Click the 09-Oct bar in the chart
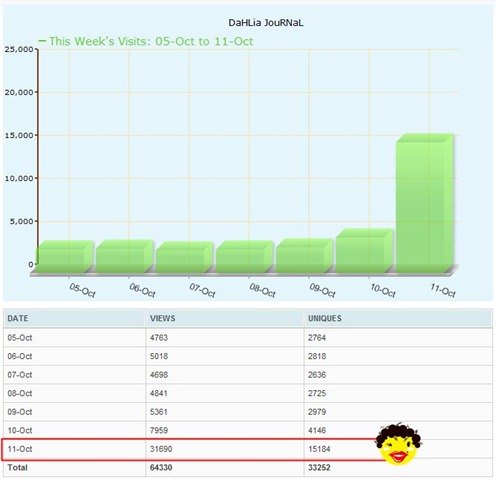The image size is (496, 480). coord(305,256)
